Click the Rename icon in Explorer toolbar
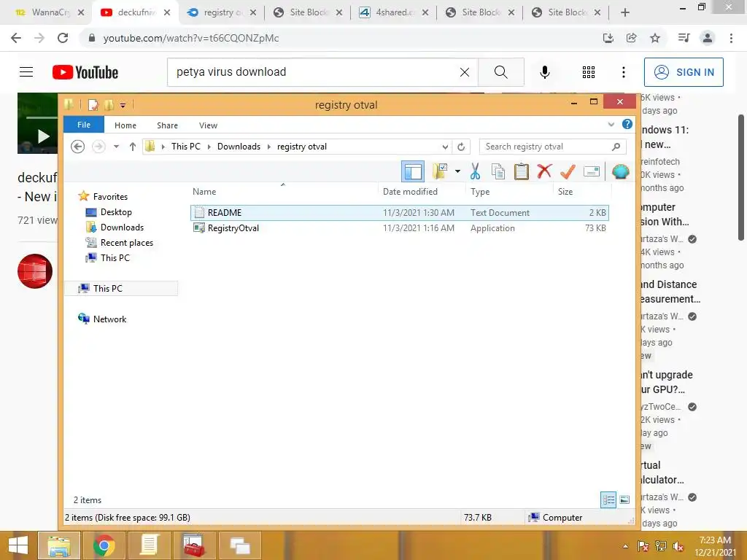The image size is (747, 560). (591, 171)
